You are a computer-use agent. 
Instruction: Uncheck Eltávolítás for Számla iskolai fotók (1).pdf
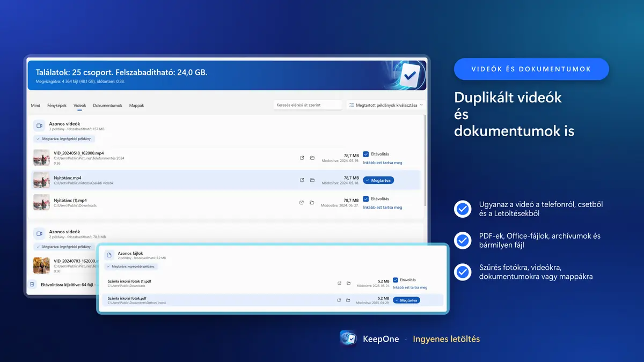(396, 280)
